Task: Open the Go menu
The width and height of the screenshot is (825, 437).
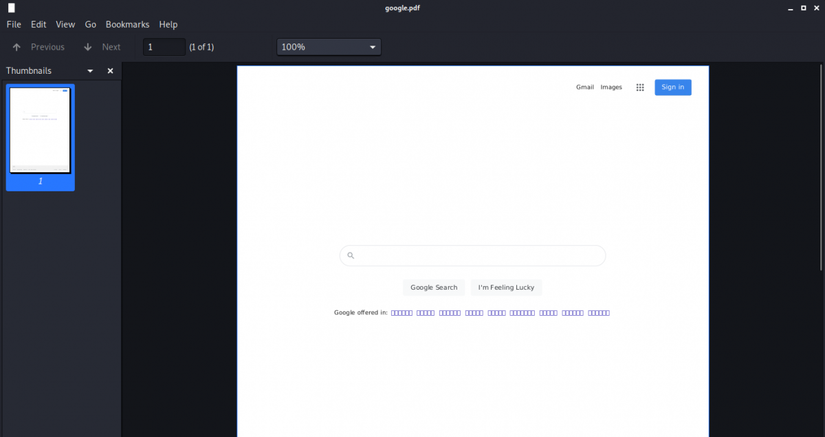Action: 90,25
